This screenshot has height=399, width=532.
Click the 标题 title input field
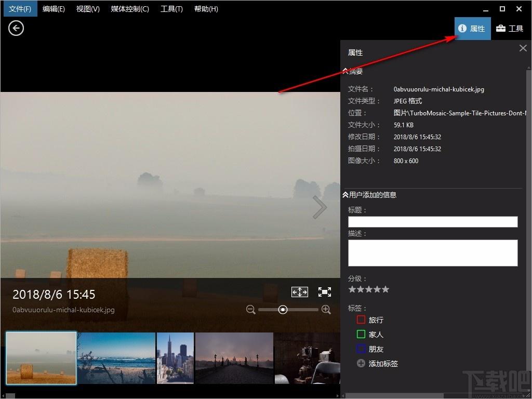click(433, 222)
